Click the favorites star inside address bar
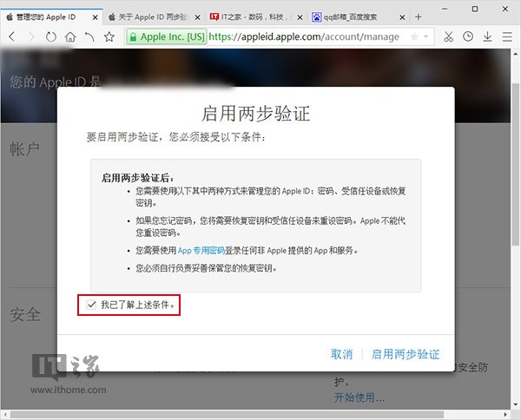 point(414,36)
